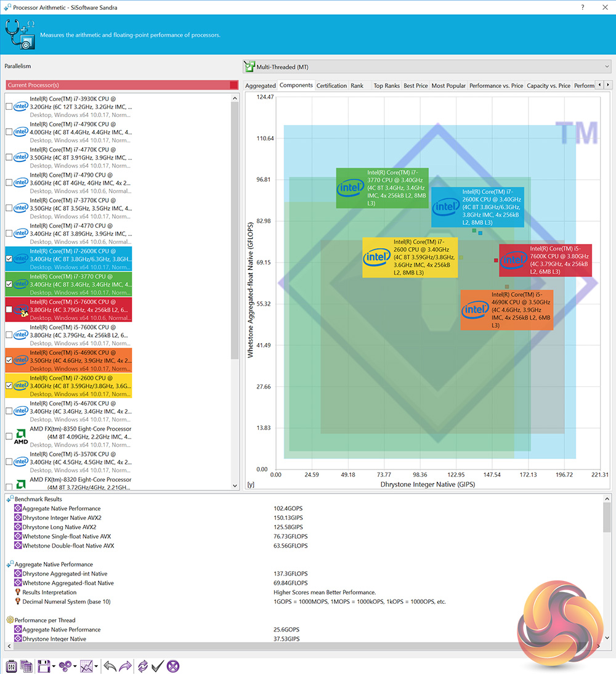Click tab strip scroll-right arrow
Image resolution: width=616 pixels, height=674 pixels.
click(608, 84)
